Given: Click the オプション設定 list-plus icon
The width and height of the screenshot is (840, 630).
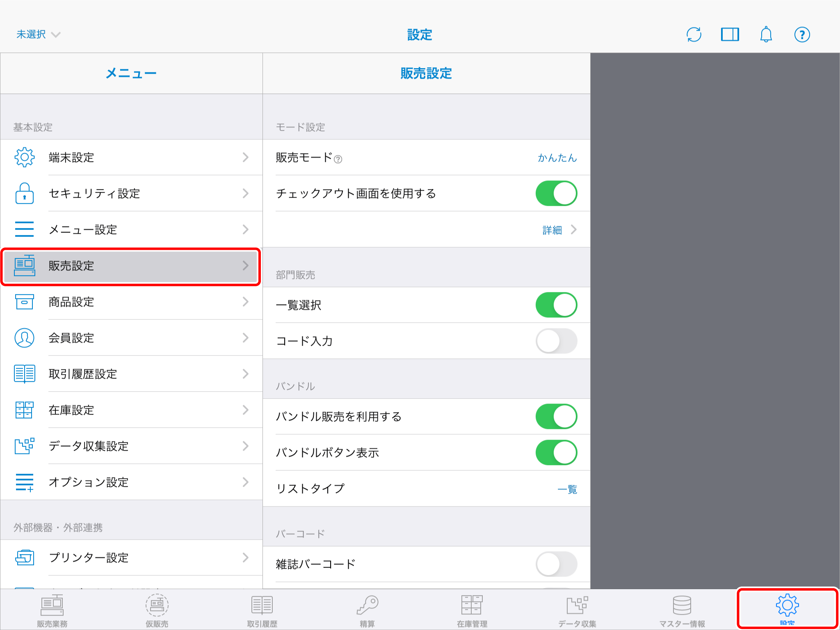Looking at the screenshot, I should pos(25,482).
